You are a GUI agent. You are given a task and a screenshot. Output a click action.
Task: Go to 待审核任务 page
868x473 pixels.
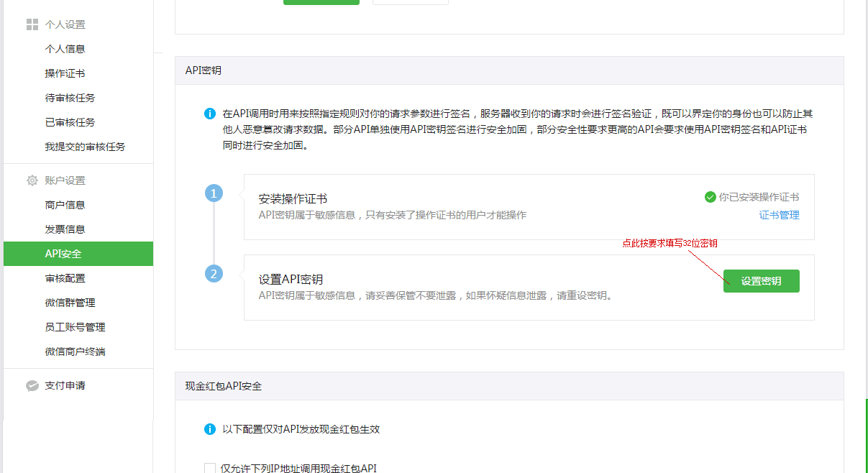[x=70, y=98]
